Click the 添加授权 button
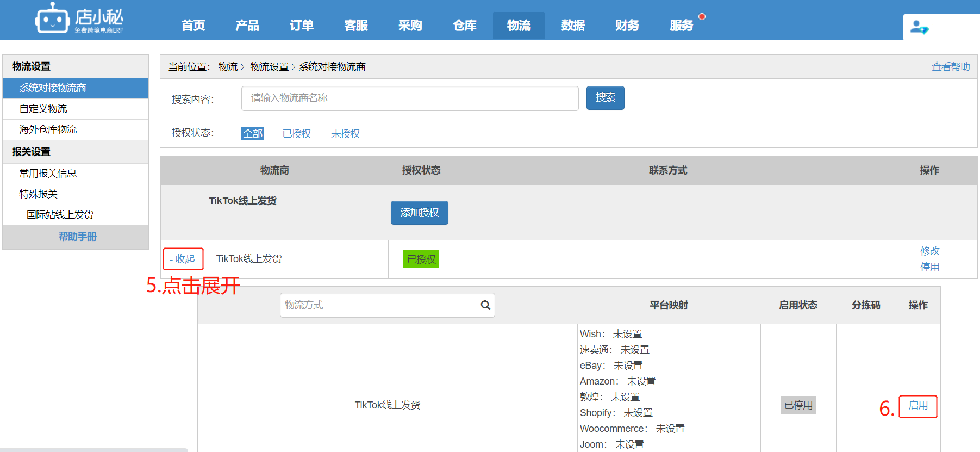 (420, 213)
